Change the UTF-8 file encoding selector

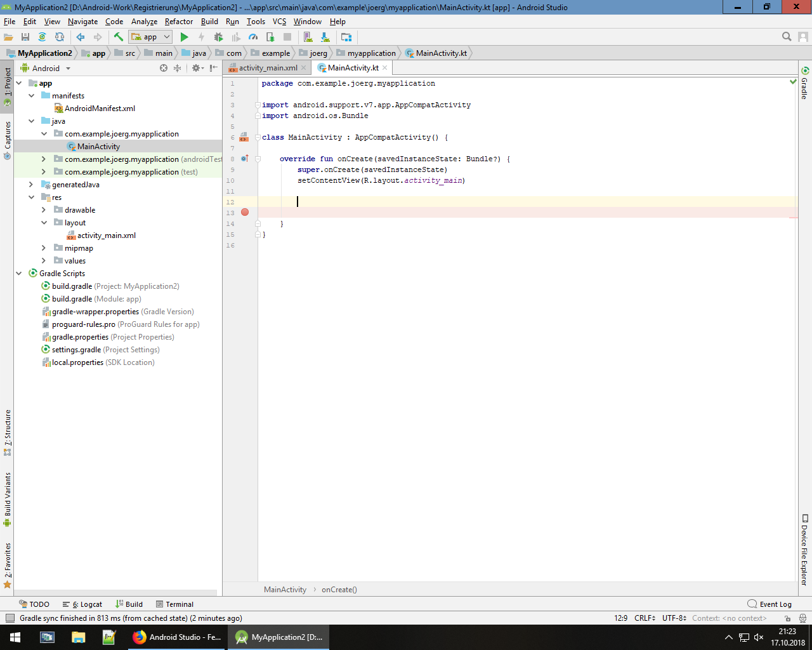(674, 618)
